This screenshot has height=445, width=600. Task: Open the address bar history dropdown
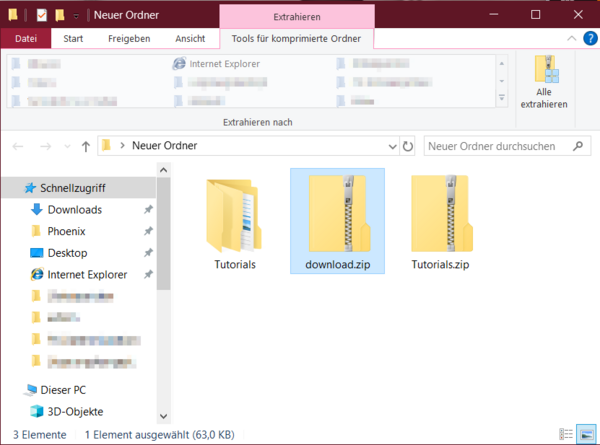coord(389,146)
